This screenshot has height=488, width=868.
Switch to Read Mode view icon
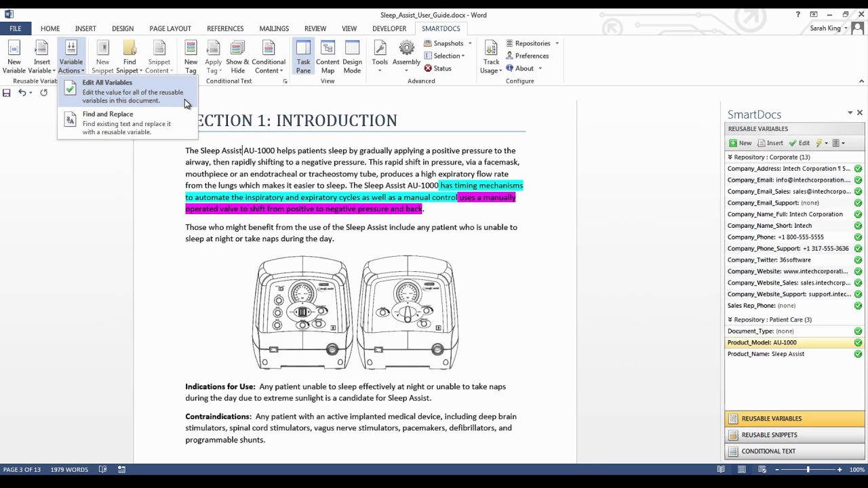pos(722,469)
